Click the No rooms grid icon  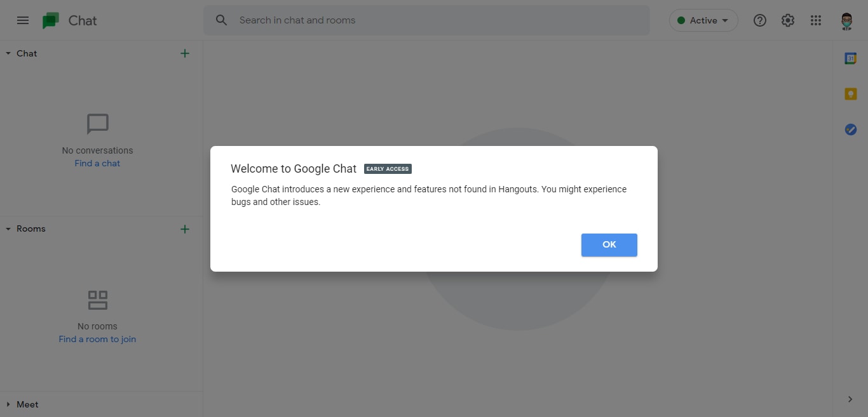point(98,300)
